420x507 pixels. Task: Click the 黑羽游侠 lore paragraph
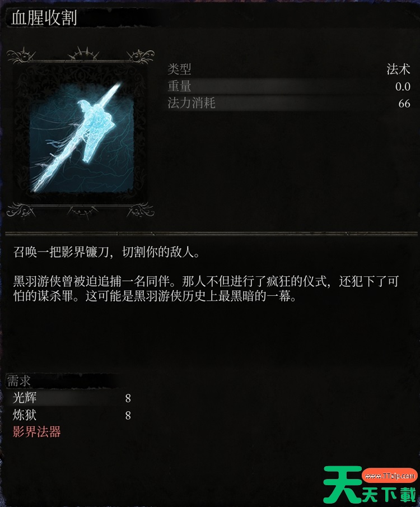click(206, 289)
